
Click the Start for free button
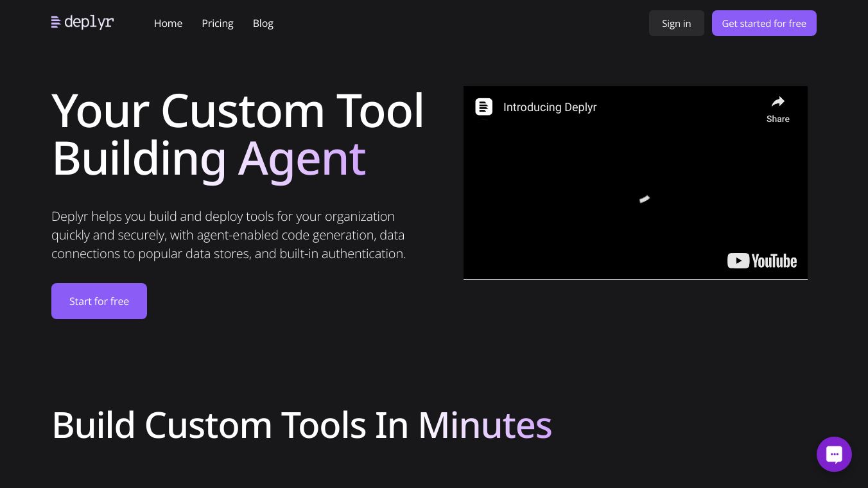click(x=99, y=301)
